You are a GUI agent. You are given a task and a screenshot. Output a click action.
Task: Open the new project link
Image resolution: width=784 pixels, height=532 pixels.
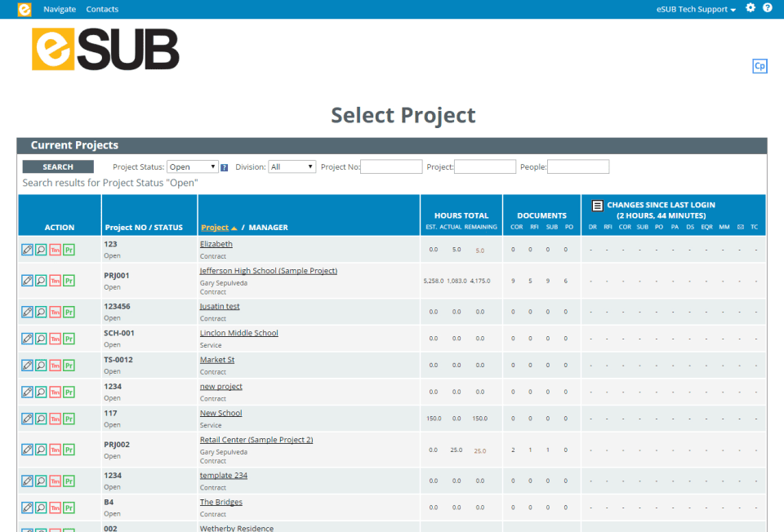click(221, 386)
